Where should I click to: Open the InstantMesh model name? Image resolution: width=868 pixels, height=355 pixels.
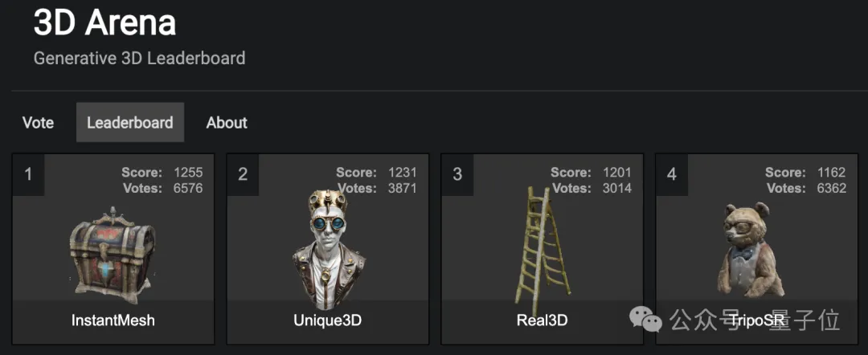pyautogui.click(x=113, y=320)
